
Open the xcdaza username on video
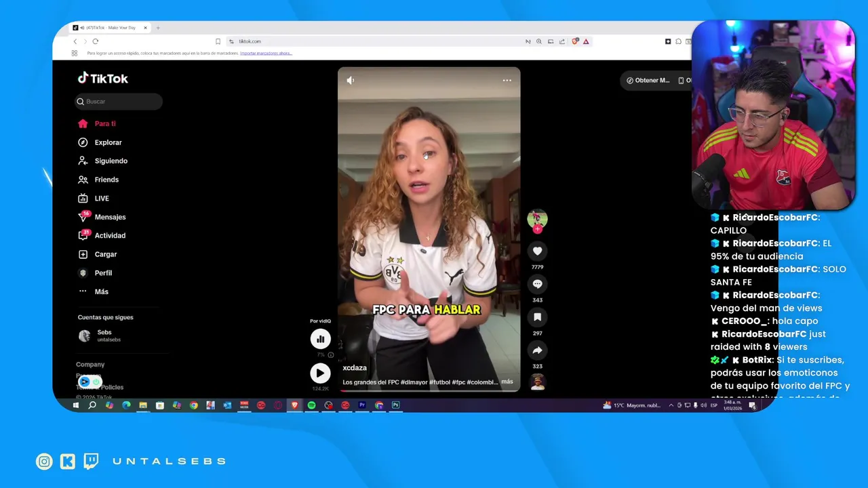pos(355,368)
